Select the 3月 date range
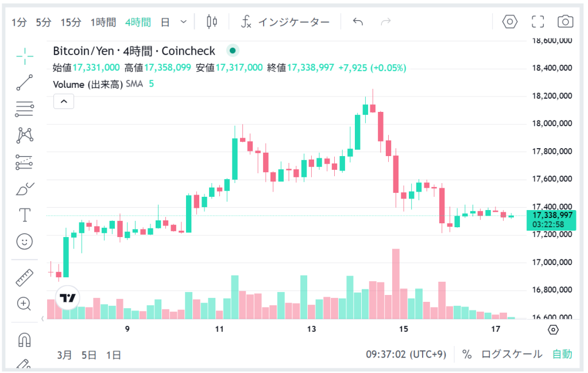This screenshot has height=373, width=588. tap(65, 355)
